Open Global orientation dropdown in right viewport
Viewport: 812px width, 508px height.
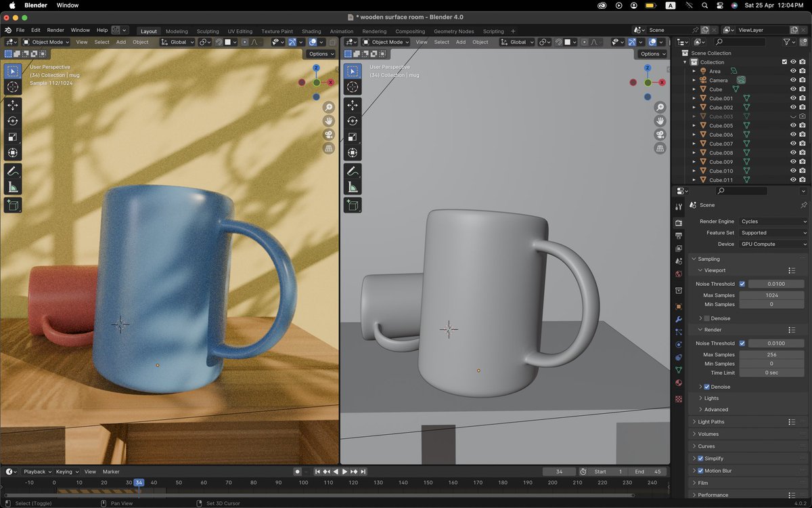point(517,42)
